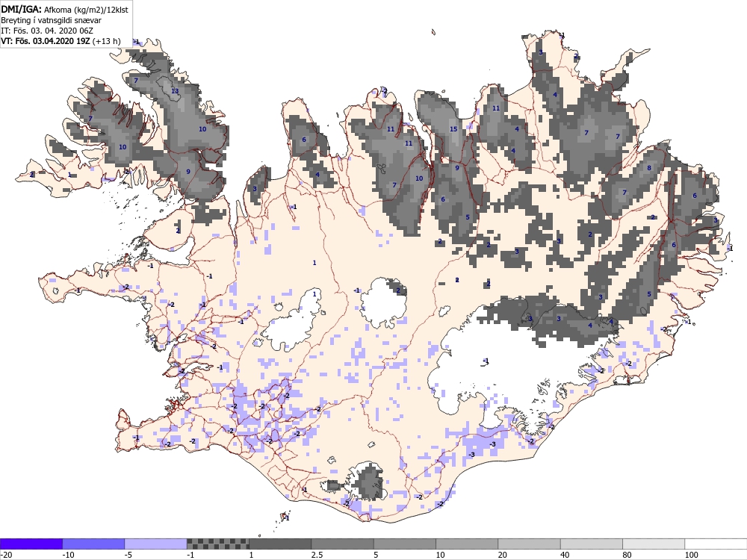The image size is (747, 560).
Task: Click the gray 2.5 to 5 legend swatch
Action: tap(343, 544)
